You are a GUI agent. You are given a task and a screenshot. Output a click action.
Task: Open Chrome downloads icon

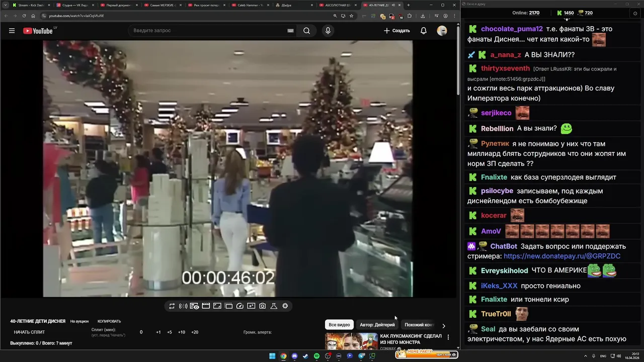[423, 16]
